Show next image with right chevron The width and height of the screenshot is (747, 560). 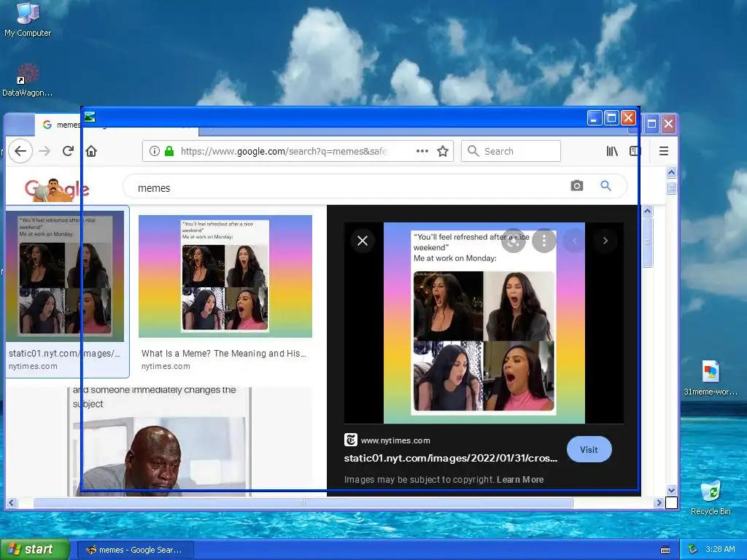(x=605, y=241)
